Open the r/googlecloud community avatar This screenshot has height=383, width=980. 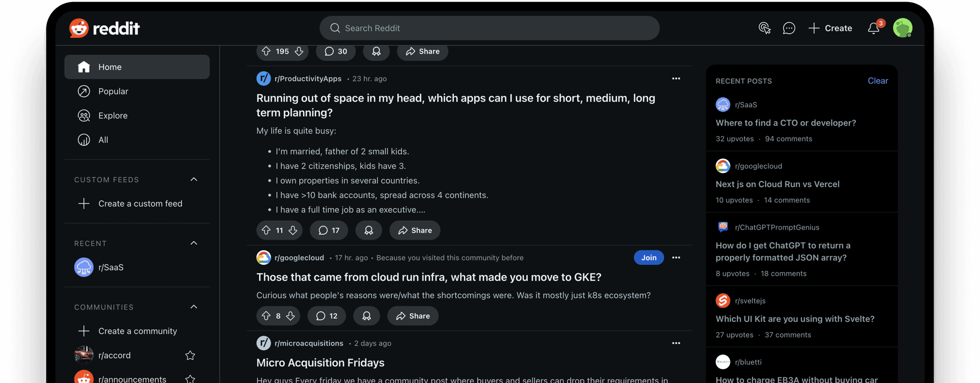click(263, 258)
